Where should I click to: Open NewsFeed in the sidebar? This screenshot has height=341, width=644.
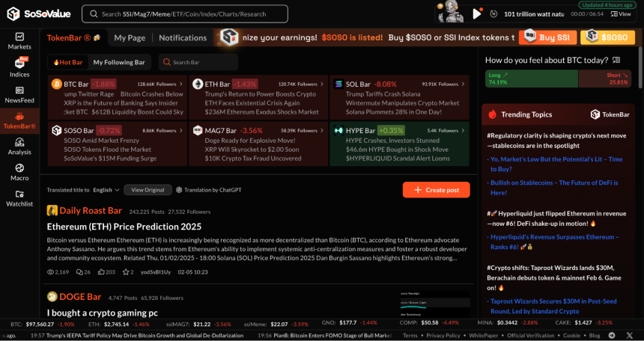click(x=19, y=95)
